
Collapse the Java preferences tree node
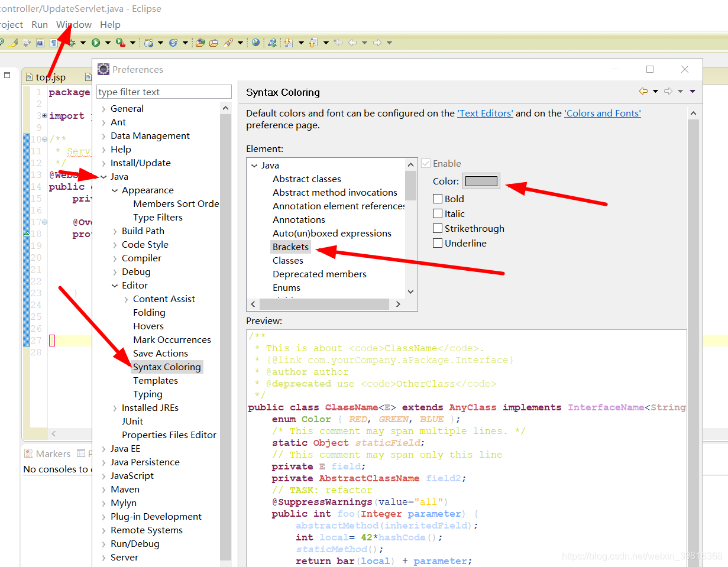(103, 177)
